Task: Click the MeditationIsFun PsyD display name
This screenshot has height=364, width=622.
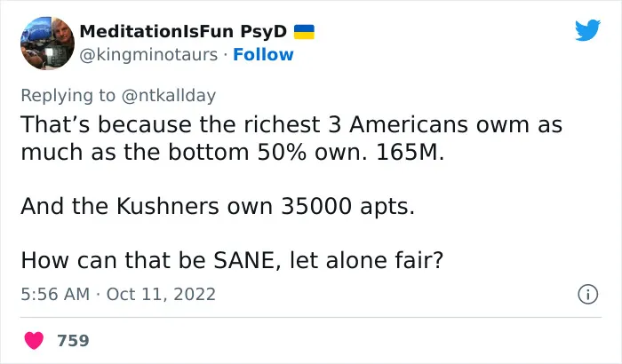Action: point(183,31)
